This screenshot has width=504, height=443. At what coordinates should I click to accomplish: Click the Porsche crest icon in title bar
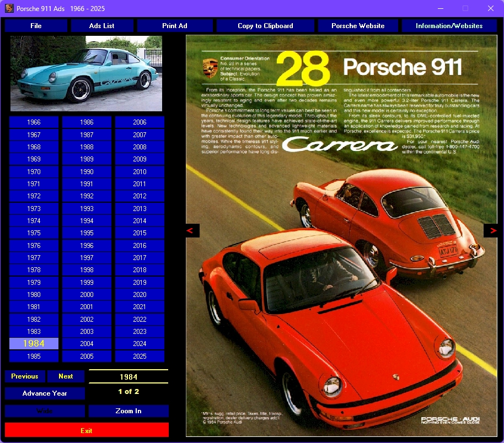pos(9,8)
